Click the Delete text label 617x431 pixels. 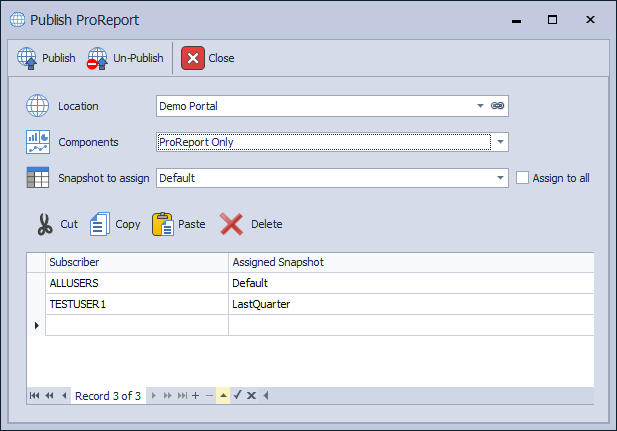pyautogui.click(x=266, y=224)
